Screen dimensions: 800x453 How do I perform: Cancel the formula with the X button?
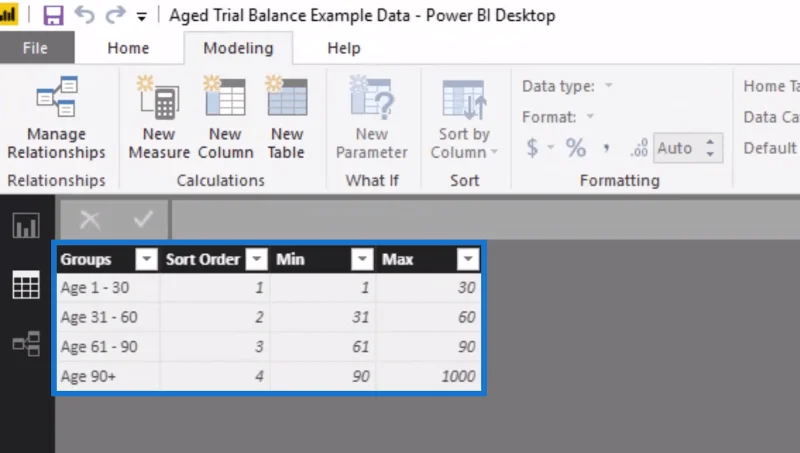(90, 220)
